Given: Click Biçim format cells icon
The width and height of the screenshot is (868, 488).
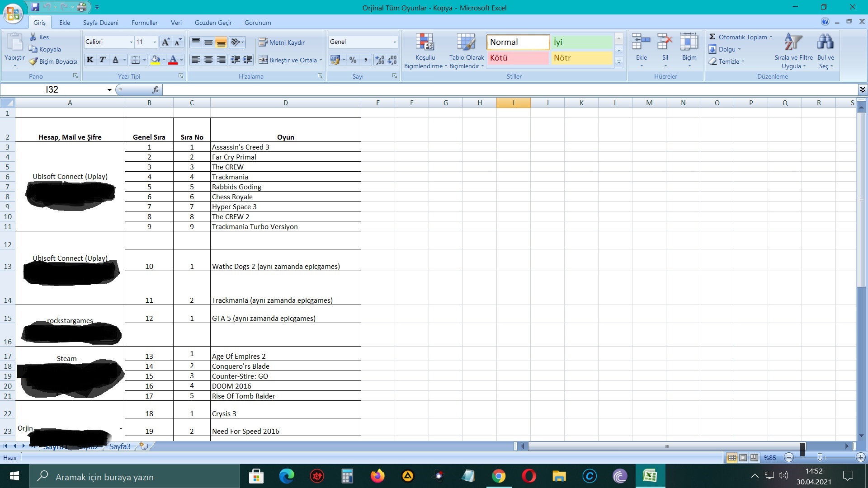Looking at the screenshot, I should 689,42.
